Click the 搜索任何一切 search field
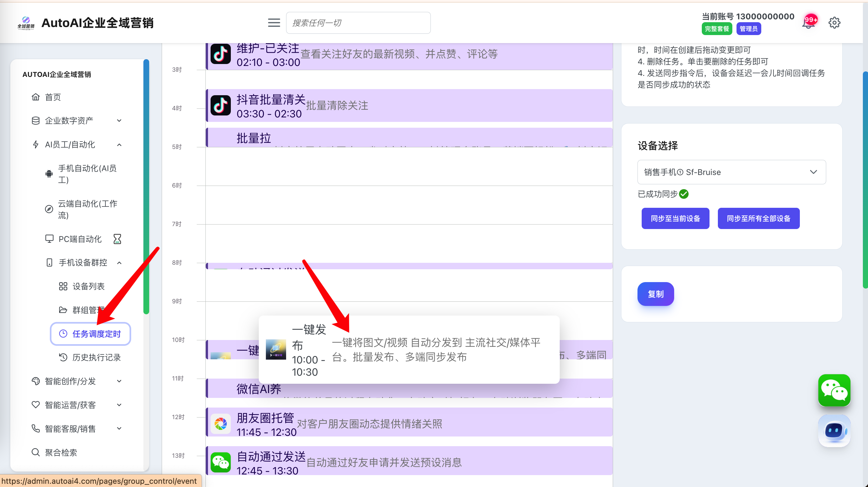This screenshot has height=487, width=868. click(x=358, y=23)
